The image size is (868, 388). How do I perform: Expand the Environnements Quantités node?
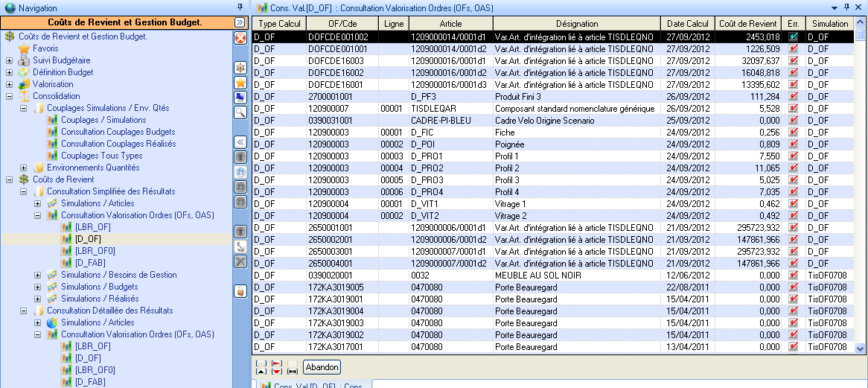pyautogui.click(x=23, y=168)
